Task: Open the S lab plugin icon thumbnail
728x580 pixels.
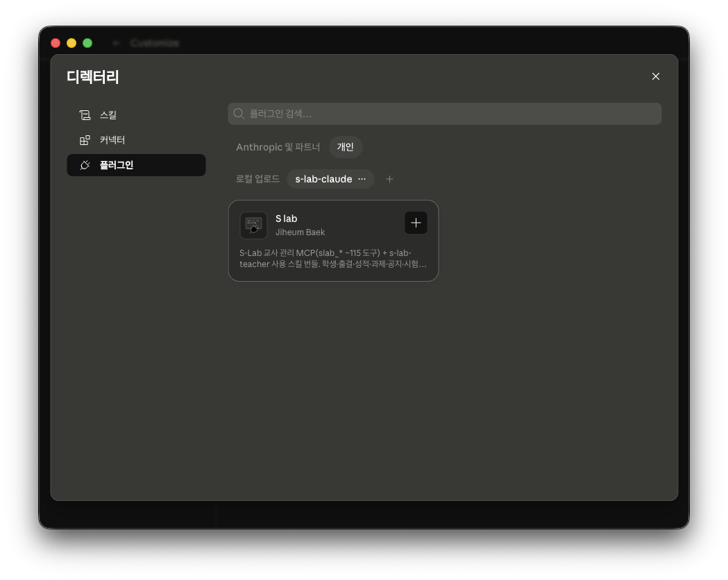Action: click(x=253, y=225)
